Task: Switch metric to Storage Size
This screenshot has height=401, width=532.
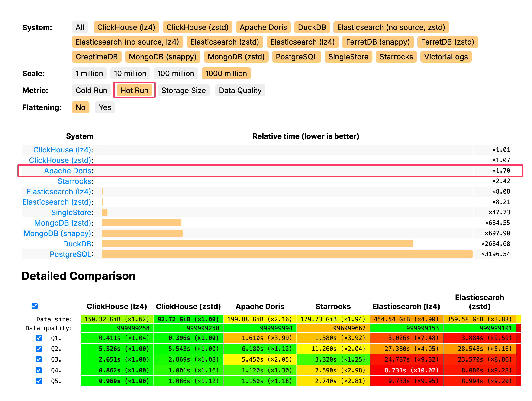Action: point(184,91)
